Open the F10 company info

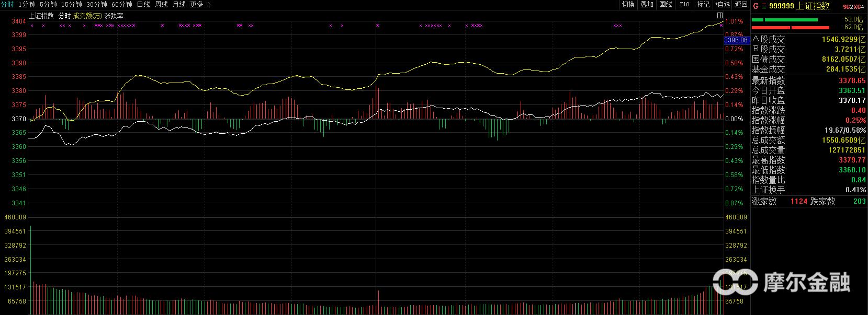(684, 4)
